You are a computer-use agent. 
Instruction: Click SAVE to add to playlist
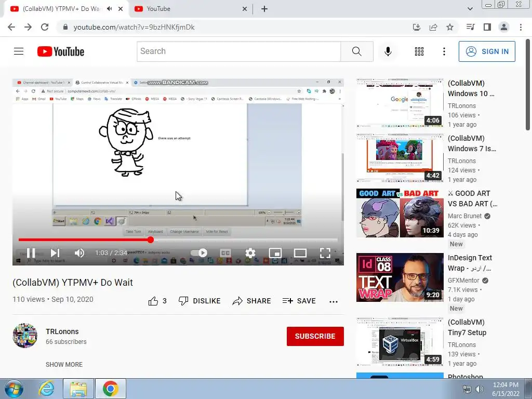click(x=299, y=301)
